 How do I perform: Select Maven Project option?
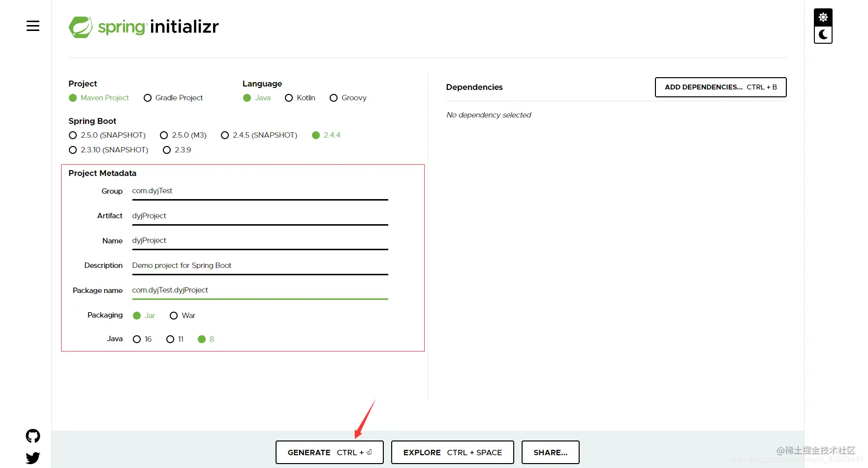click(99, 98)
